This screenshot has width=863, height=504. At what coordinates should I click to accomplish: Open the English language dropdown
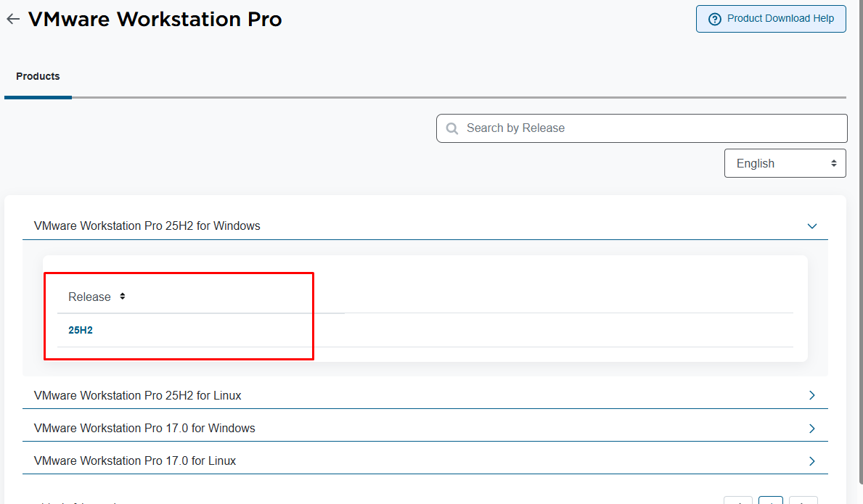coord(785,163)
